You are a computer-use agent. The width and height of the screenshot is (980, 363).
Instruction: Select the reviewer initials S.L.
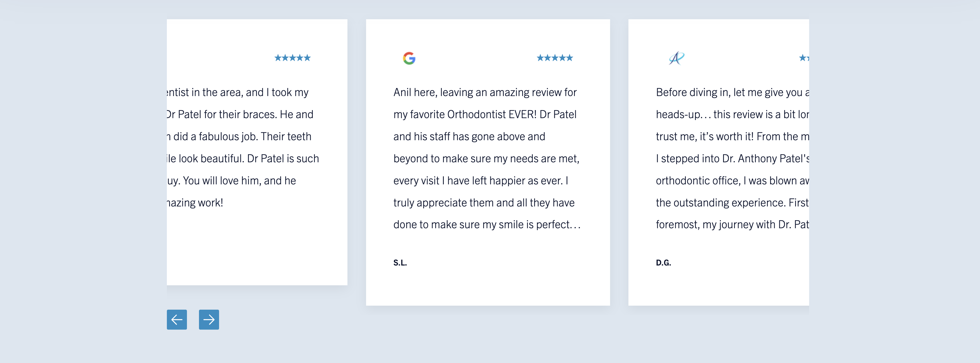point(400,263)
